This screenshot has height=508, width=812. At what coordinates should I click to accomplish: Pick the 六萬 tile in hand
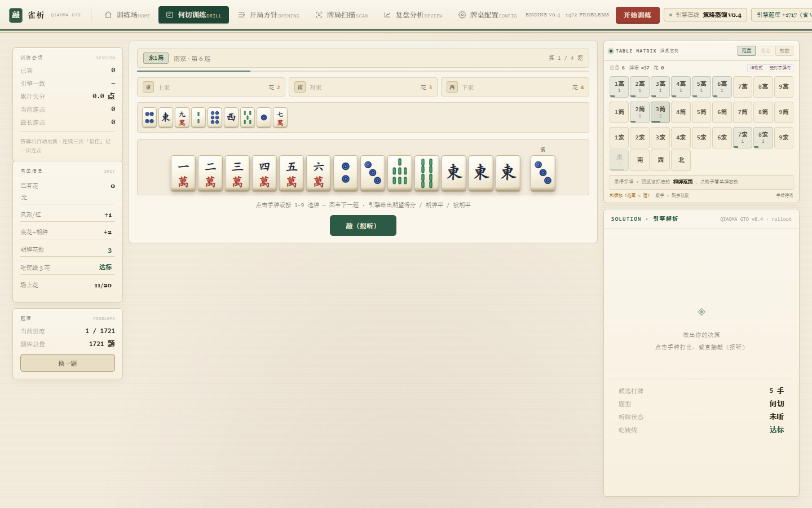pyautogui.click(x=319, y=173)
